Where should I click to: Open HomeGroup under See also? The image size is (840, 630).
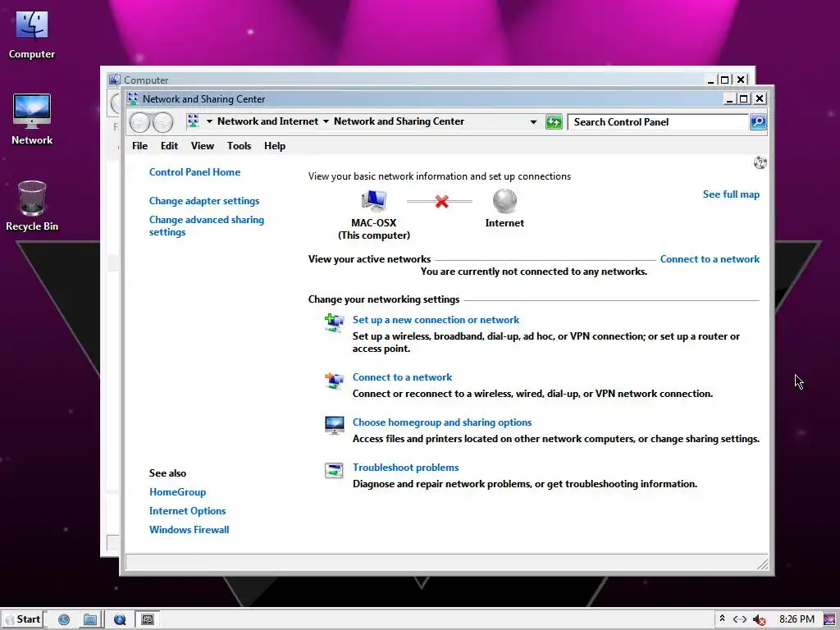[x=177, y=492]
